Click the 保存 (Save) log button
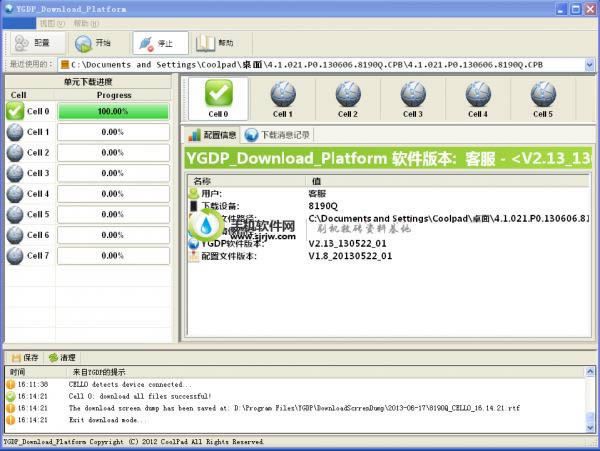600x451 pixels. click(25, 357)
